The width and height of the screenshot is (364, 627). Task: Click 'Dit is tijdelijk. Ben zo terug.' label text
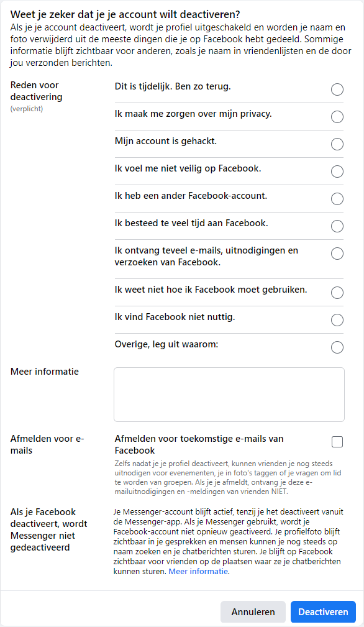coord(173,87)
